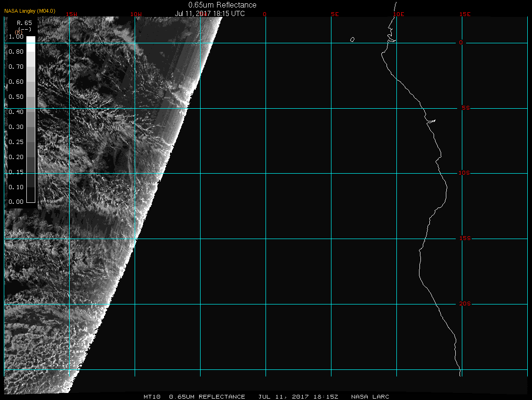Click the "1.00" color bar value
The width and height of the screenshot is (532, 400).
pos(16,37)
